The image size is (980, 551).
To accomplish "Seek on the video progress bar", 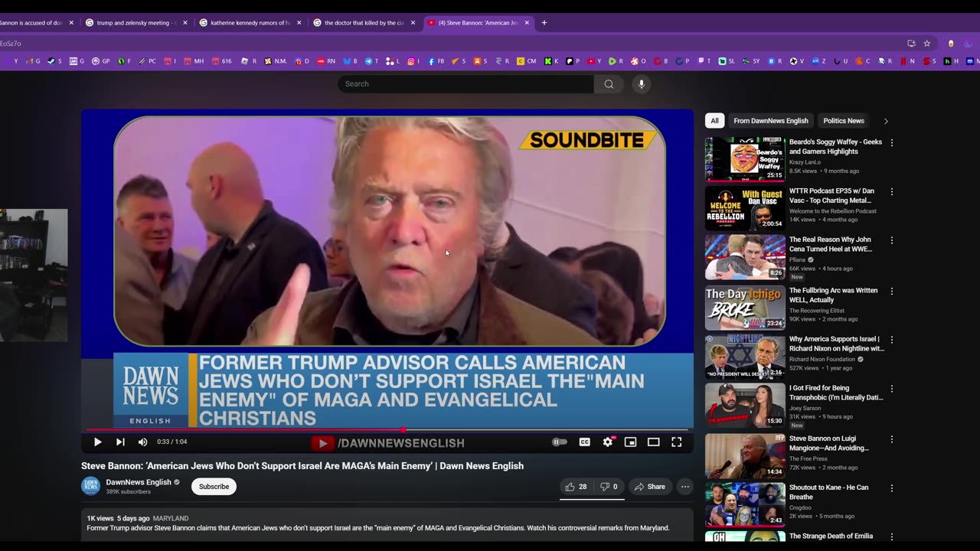I will [387, 430].
